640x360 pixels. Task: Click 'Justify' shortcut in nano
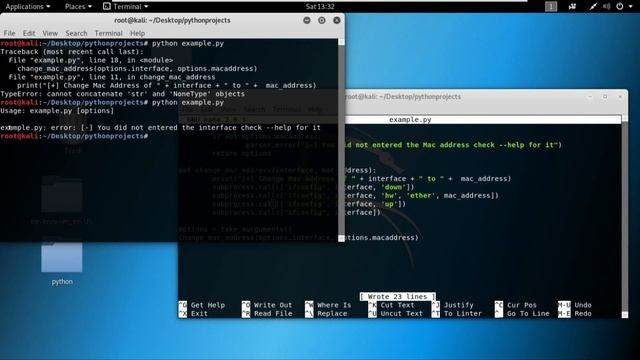click(453, 305)
